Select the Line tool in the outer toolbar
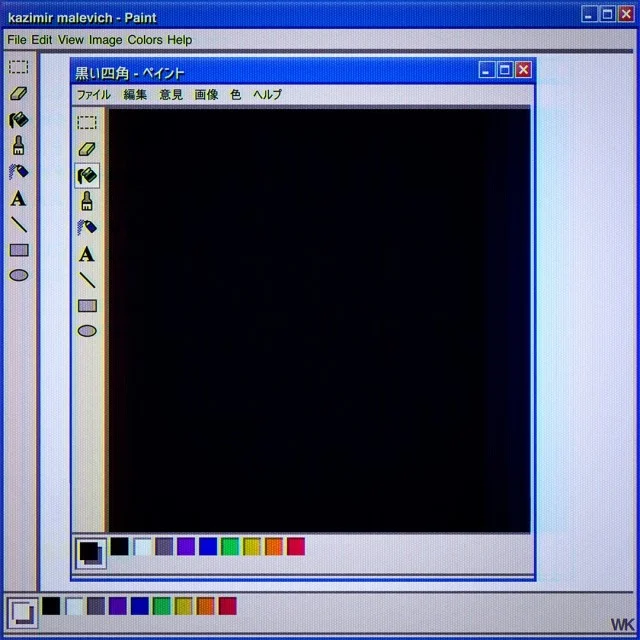 (18, 224)
